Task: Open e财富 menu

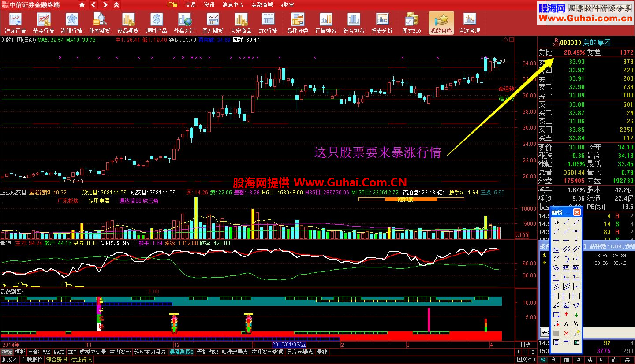Action: click(x=288, y=5)
